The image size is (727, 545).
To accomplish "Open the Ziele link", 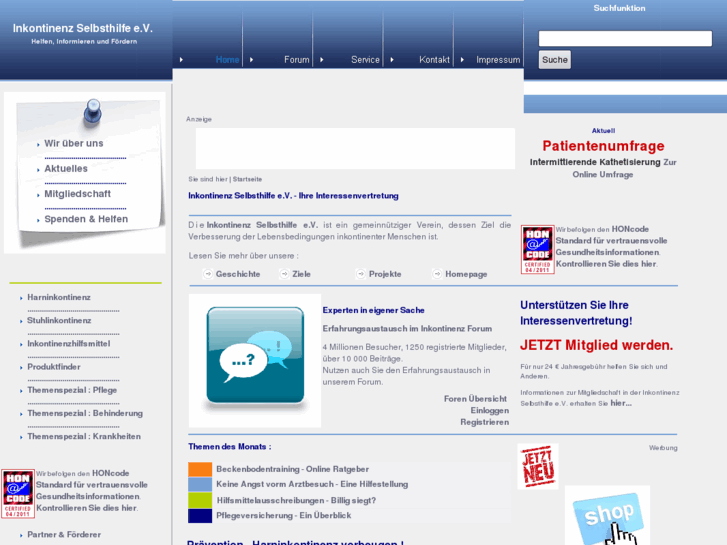I will tap(301, 274).
